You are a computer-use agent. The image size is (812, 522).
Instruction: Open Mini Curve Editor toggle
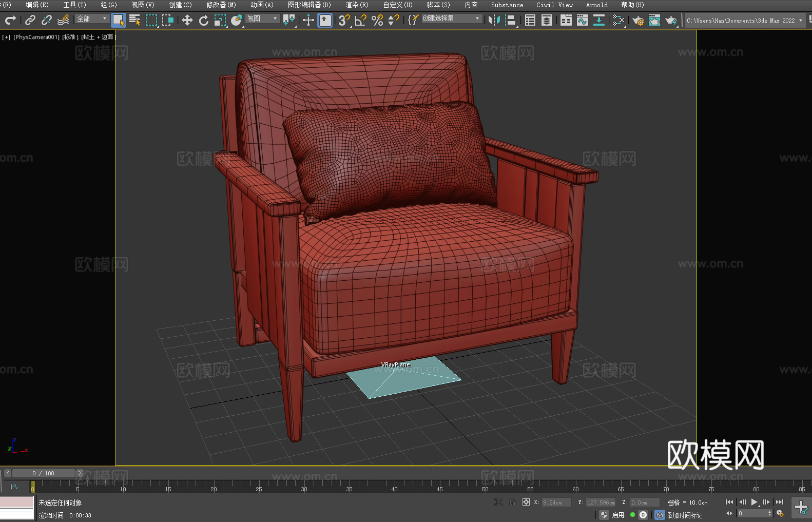point(14,486)
